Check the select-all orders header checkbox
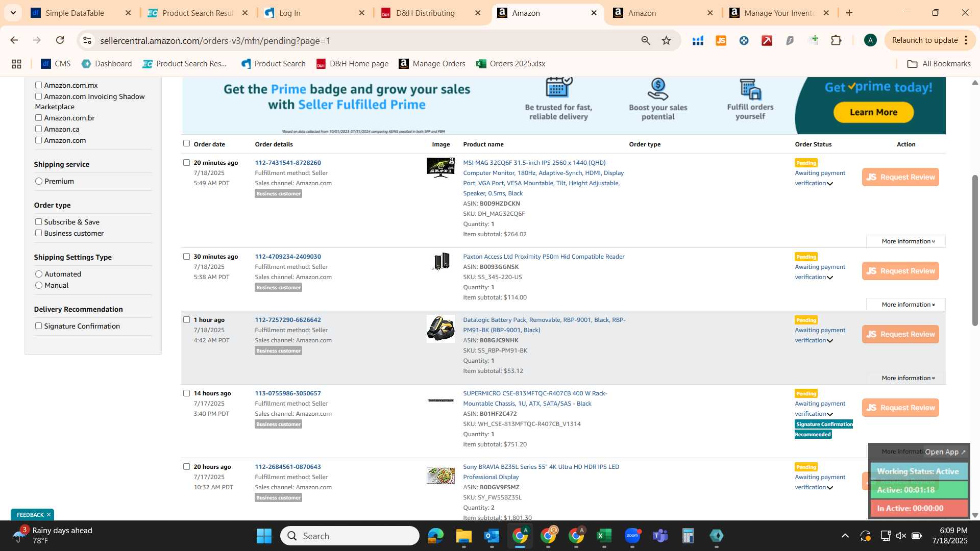 point(186,143)
